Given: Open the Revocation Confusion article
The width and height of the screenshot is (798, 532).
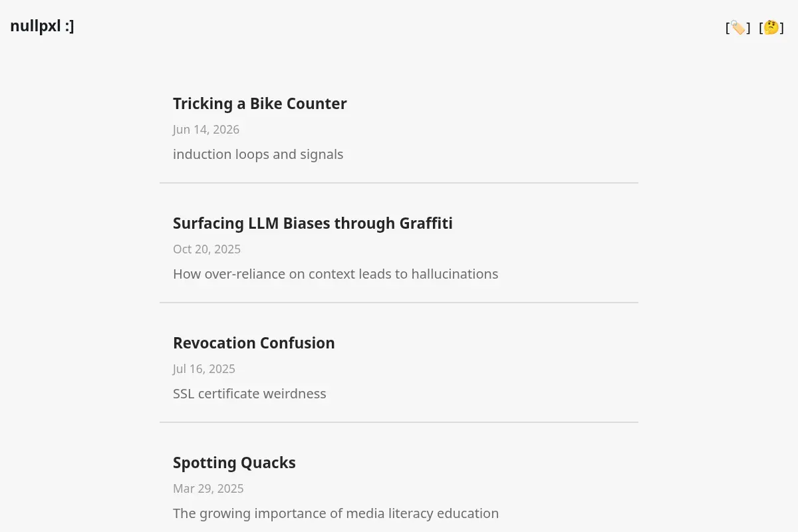Looking at the screenshot, I should pyautogui.click(x=254, y=343).
